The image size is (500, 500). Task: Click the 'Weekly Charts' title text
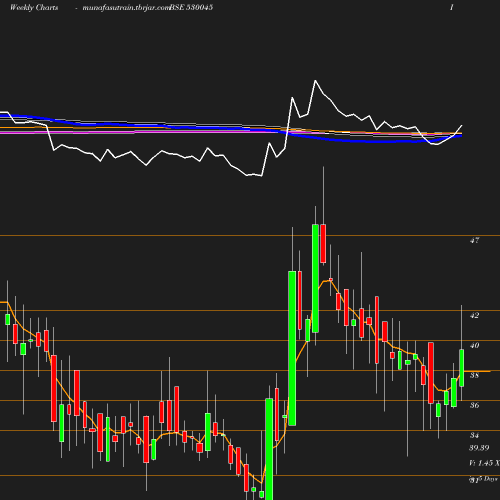tap(34, 8)
